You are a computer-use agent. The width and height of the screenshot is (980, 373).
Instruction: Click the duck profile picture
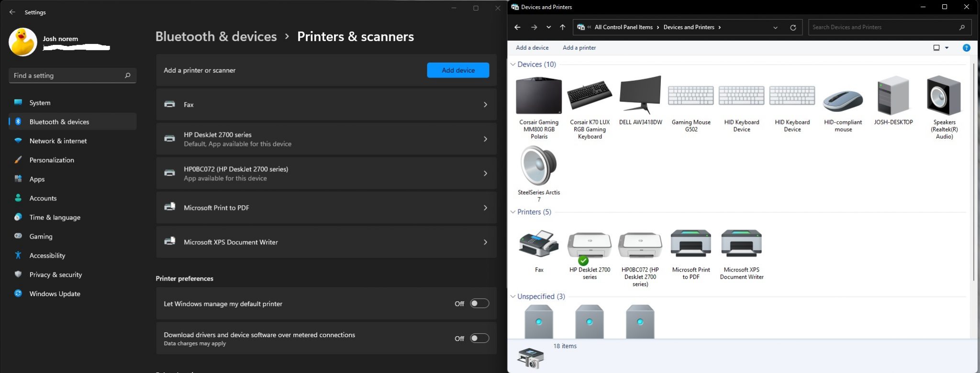coord(22,42)
